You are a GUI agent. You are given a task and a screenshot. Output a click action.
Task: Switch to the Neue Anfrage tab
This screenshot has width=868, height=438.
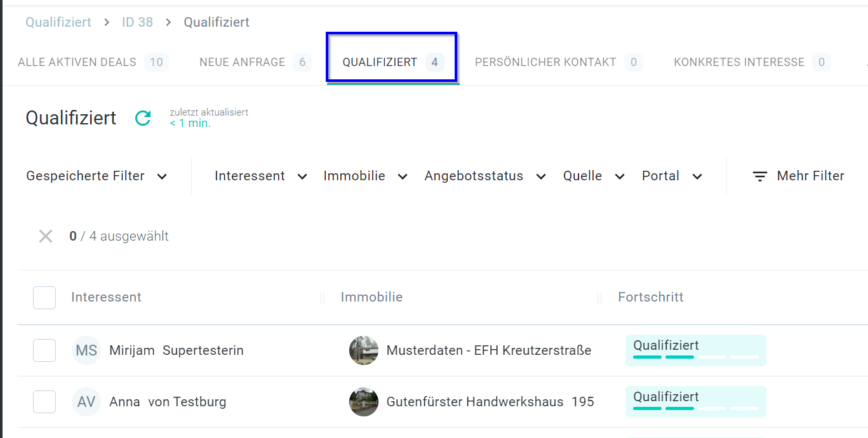click(253, 62)
